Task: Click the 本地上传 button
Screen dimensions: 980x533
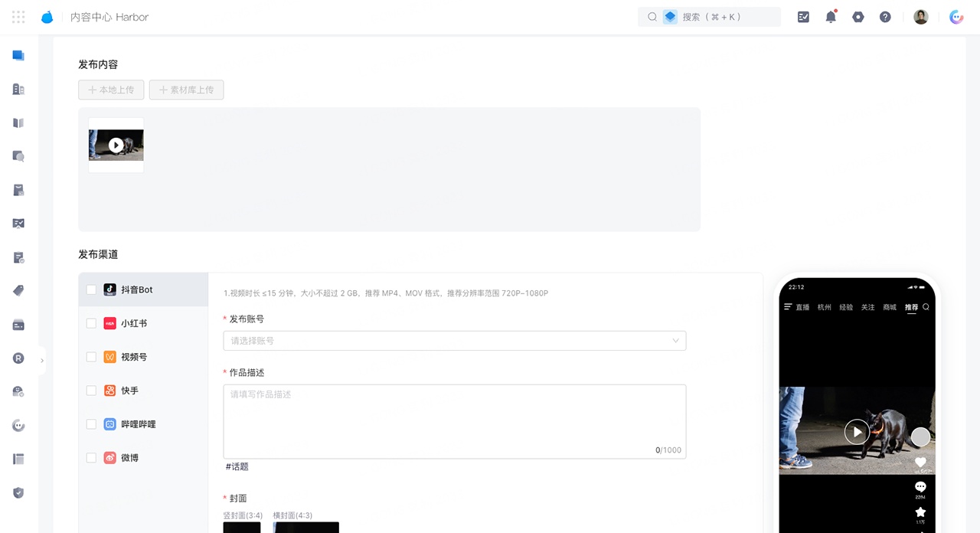Action: (112, 90)
